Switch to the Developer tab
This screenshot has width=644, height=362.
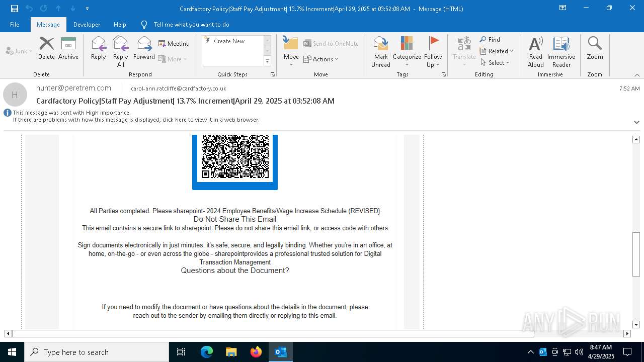(x=87, y=24)
